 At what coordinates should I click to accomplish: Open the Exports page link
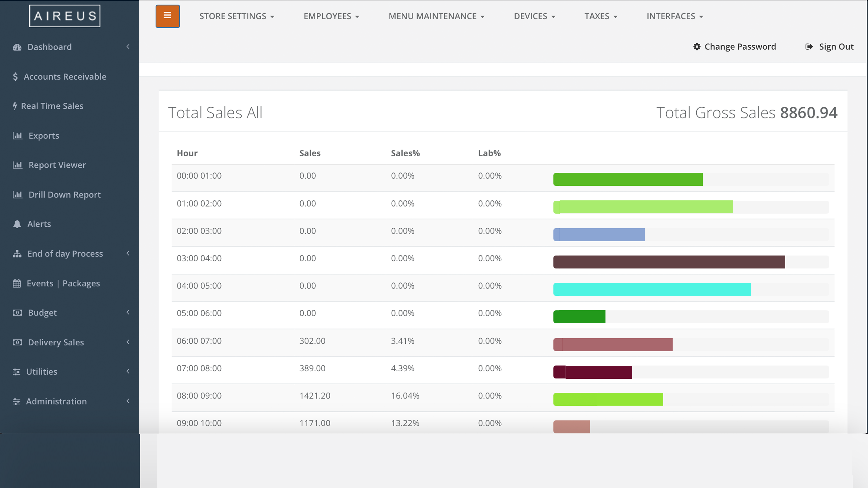[44, 136]
